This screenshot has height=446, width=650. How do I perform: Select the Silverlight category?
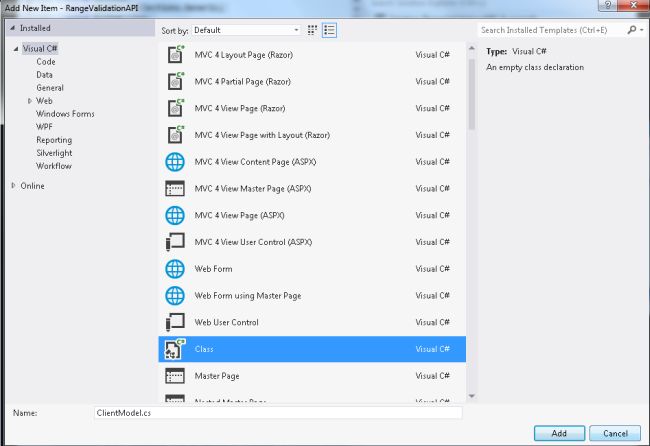tap(54, 153)
